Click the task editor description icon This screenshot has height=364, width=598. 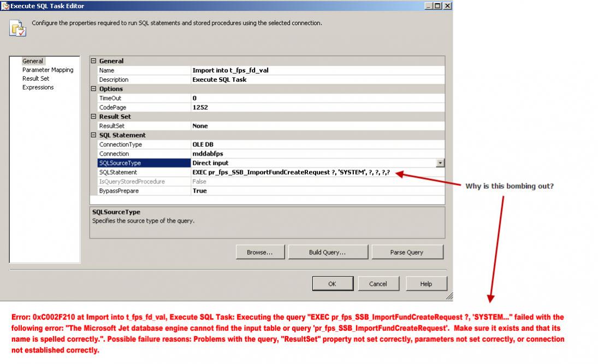(17, 28)
